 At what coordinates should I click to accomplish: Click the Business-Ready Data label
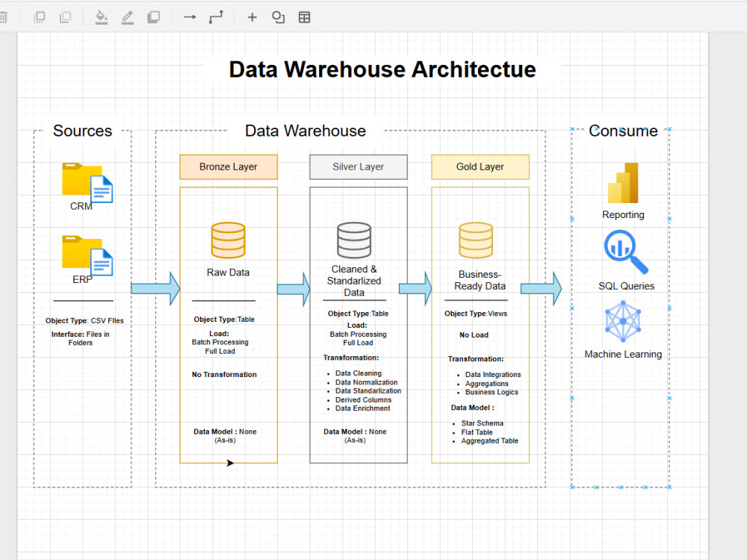[480, 280]
